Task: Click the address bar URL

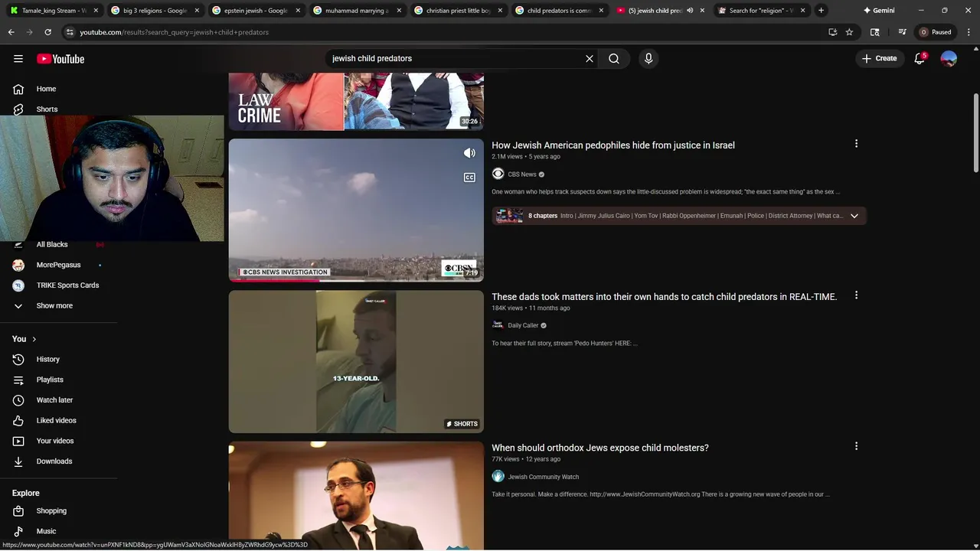Action: [175, 32]
